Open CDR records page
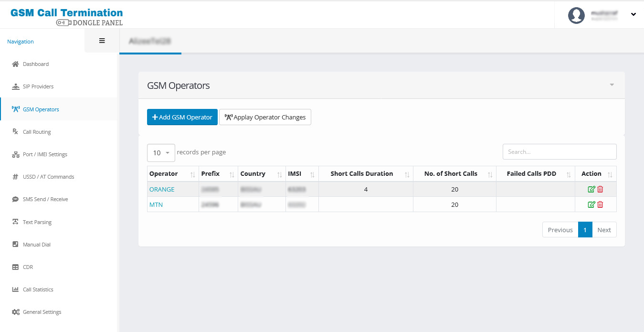The width and height of the screenshot is (644, 332). point(28,267)
